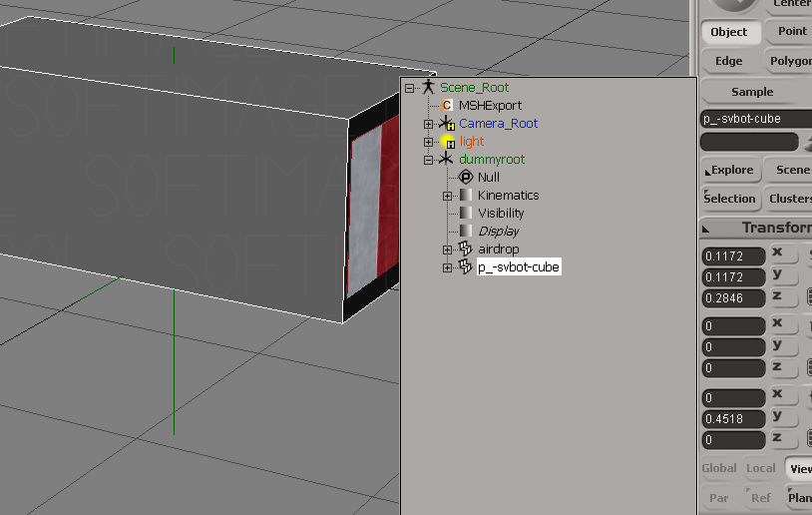812x515 pixels.
Task: Expand the p_-svbot-cube node
Action: [448, 267]
